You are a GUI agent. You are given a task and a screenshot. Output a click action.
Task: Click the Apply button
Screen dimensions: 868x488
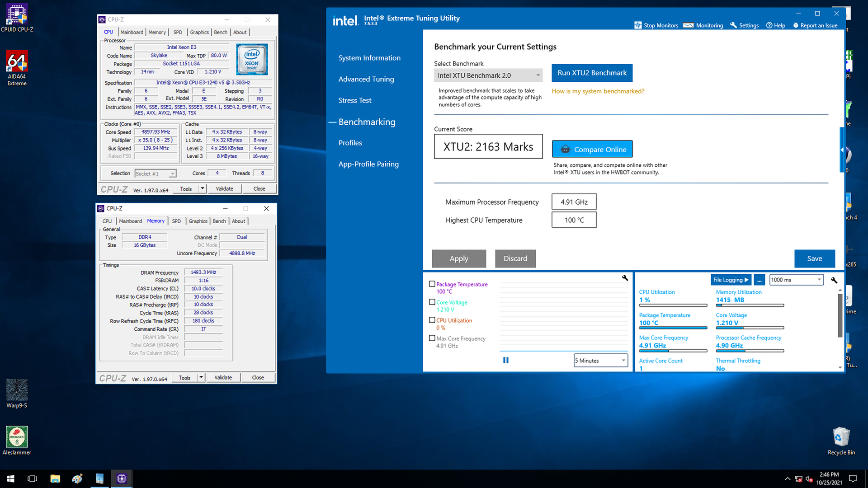pos(459,258)
